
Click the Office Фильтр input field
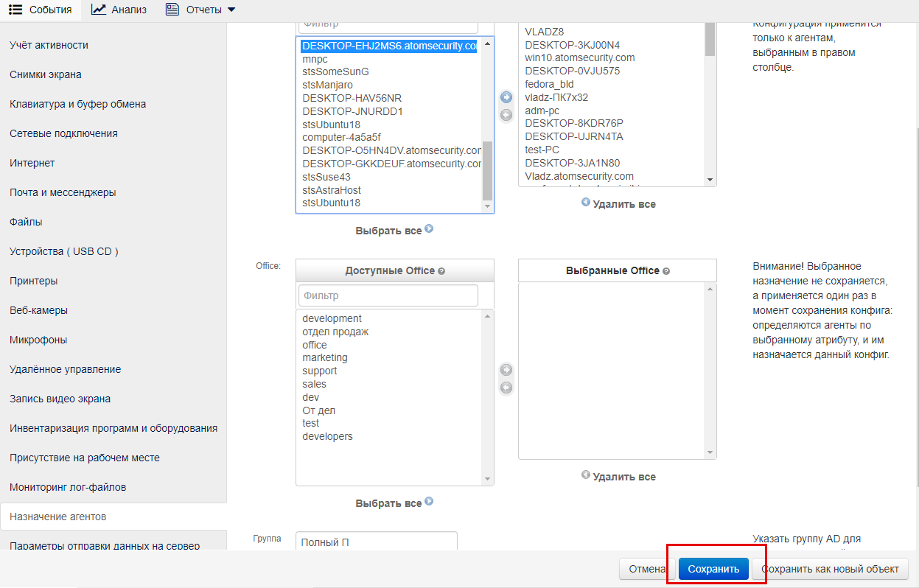pyautogui.click(x=388, y=295)
